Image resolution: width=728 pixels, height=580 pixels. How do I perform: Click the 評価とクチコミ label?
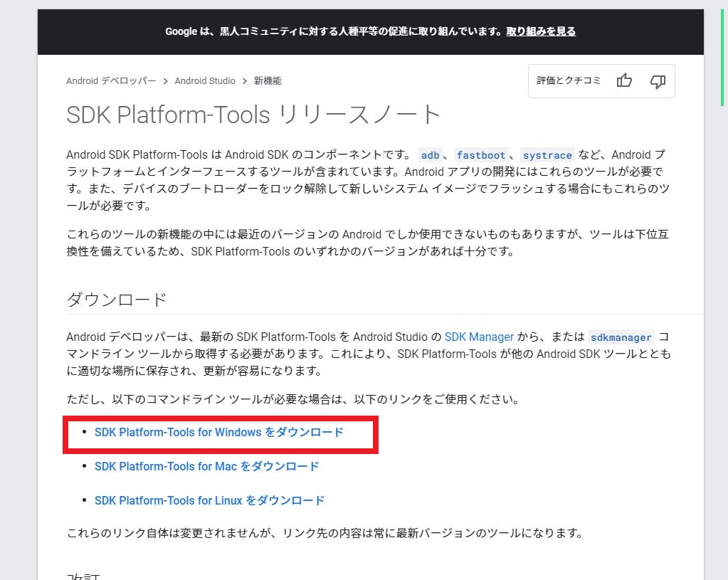(x=569, y=81)
